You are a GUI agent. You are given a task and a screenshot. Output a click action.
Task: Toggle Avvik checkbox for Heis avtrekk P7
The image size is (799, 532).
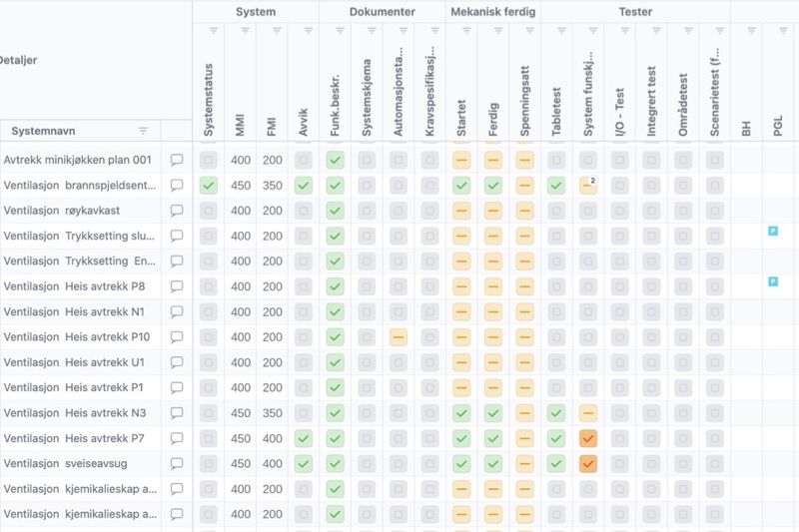pos(304,438)
